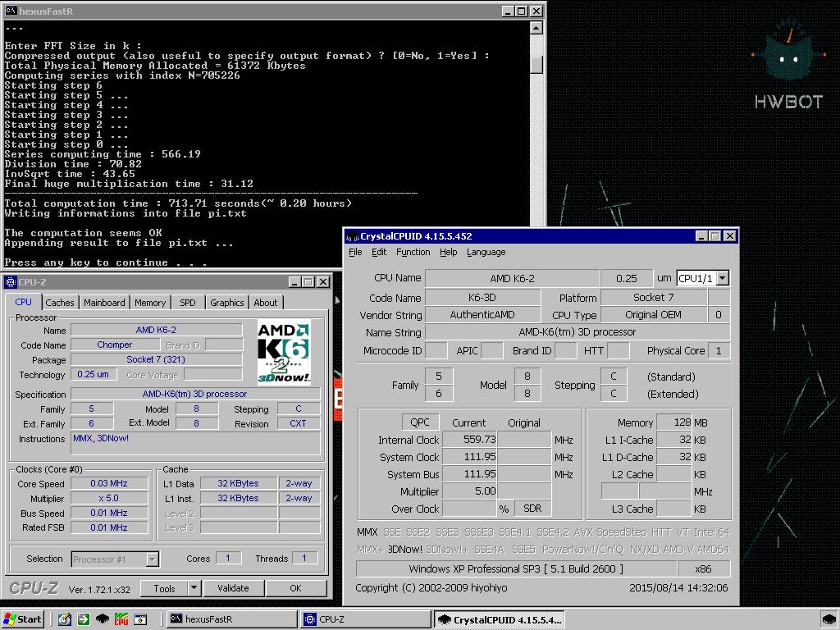Click the 2015/08/14 14:32:06 timestamp
This screenshot has width=840, height=630.
tap(678, 587)
